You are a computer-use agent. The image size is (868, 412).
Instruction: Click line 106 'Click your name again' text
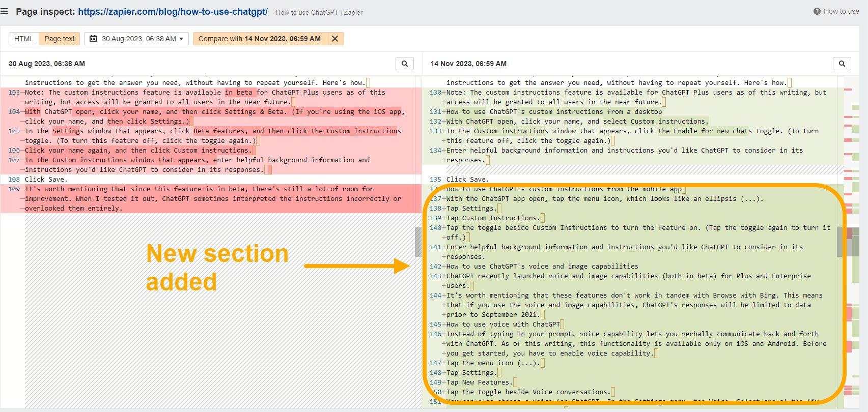point(138,150)
